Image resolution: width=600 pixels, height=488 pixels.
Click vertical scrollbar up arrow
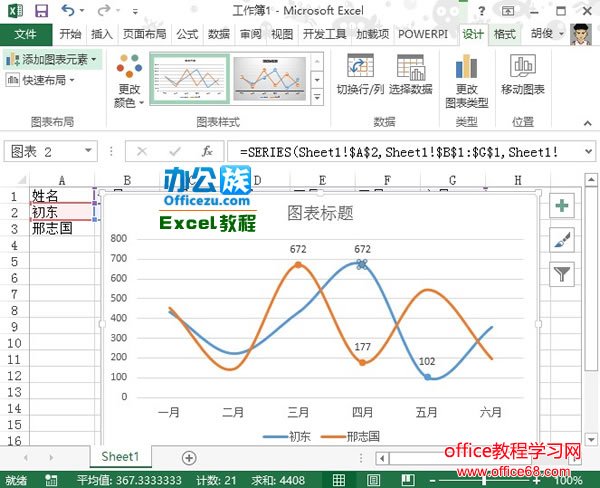[591, 180]
